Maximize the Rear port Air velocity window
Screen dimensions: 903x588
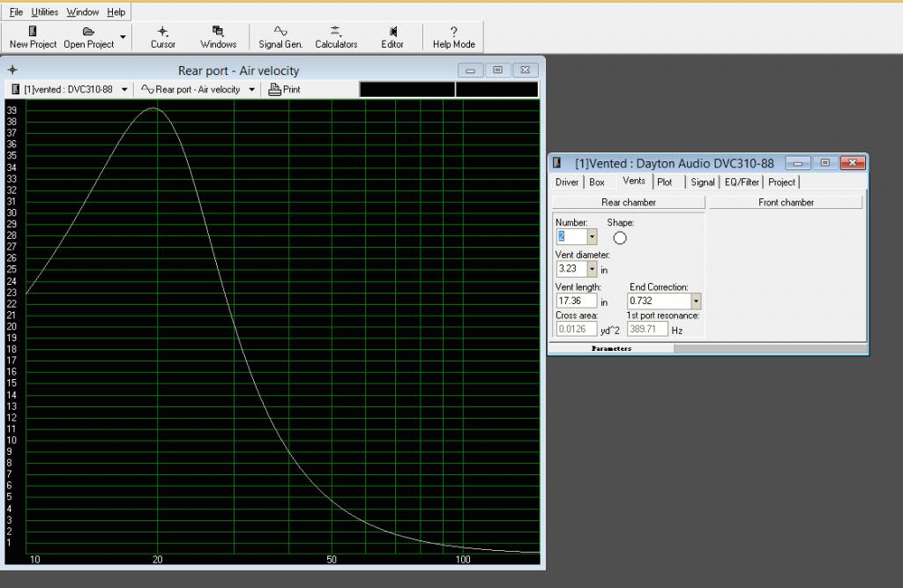(497, 71)
